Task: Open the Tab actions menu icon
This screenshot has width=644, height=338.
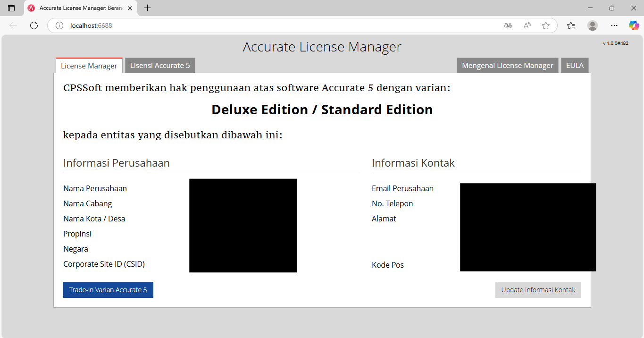Action: 11,8
